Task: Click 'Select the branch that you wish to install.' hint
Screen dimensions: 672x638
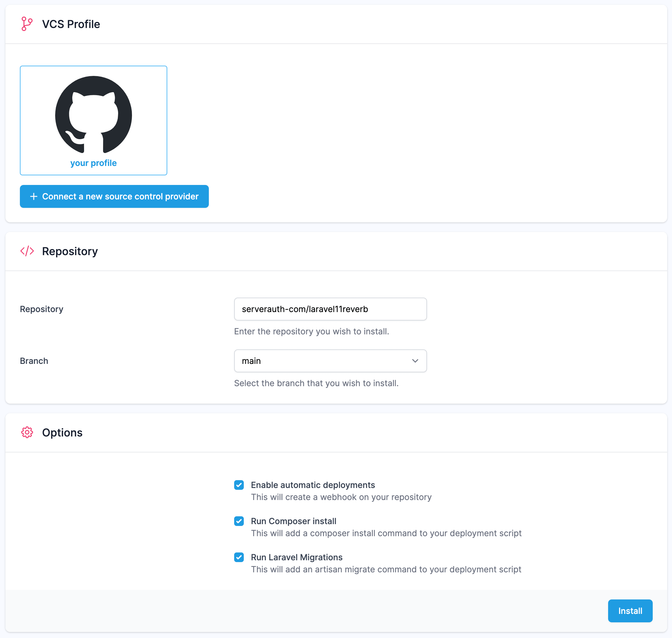Action: pos(316,383)
